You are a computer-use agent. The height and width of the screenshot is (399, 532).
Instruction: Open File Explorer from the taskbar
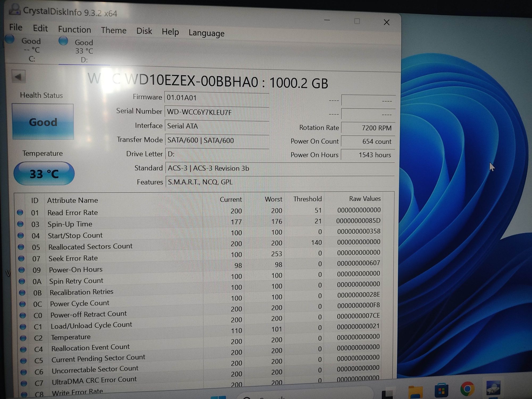(x=415, y=392)
